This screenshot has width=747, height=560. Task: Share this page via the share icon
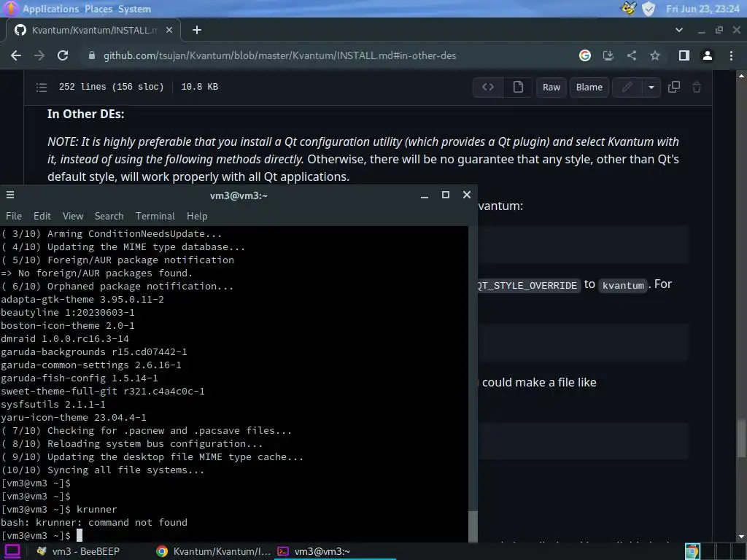click(x=632, y=55)
